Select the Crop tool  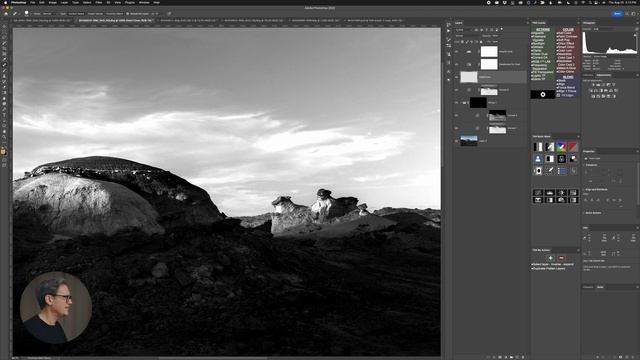click(x=4, y=49)
